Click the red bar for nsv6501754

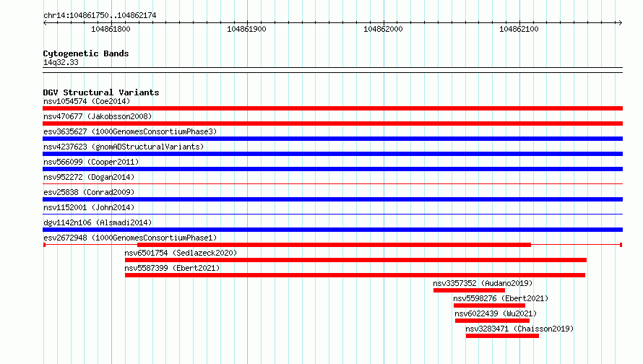click(355, 260)
